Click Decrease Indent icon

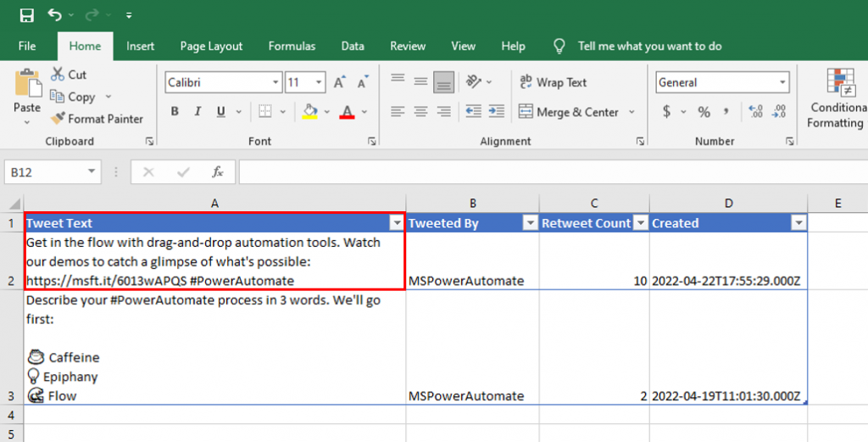point(473,112)
